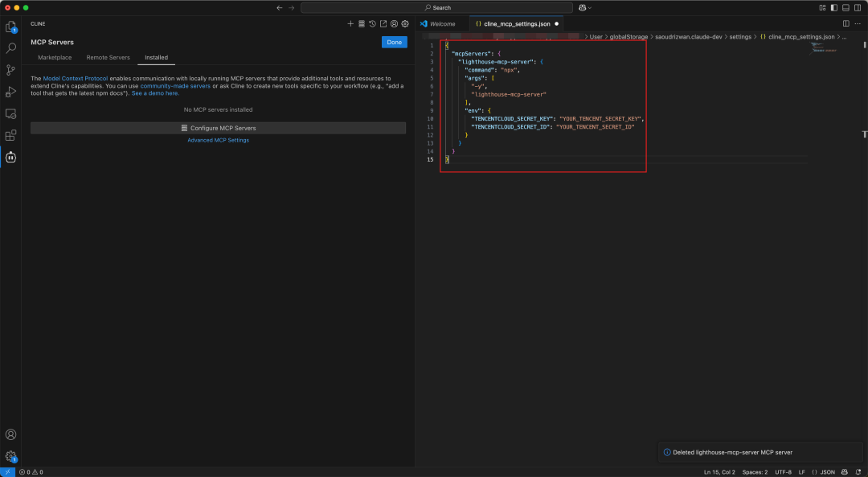Open Cline in editor popout icon
This screenshot has height=477, width=868.
[383, 24]
